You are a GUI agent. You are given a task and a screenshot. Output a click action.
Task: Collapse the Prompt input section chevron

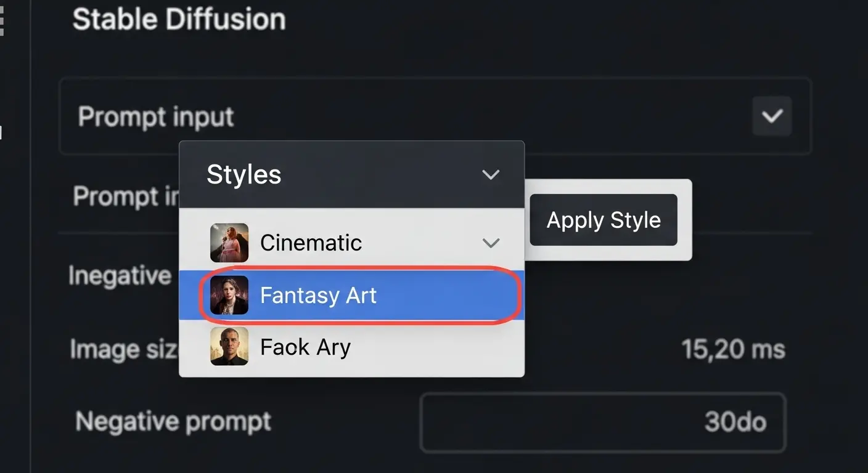tap(772, 116)
